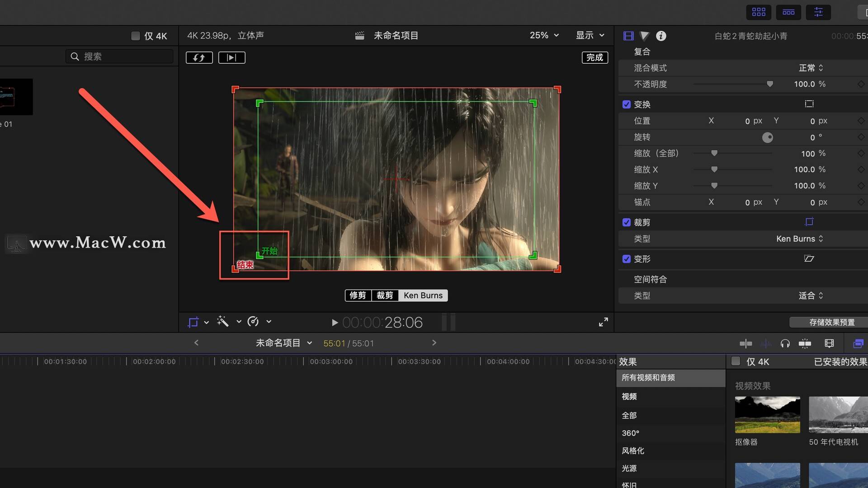Select the Ken Burns mode tab

423,296
